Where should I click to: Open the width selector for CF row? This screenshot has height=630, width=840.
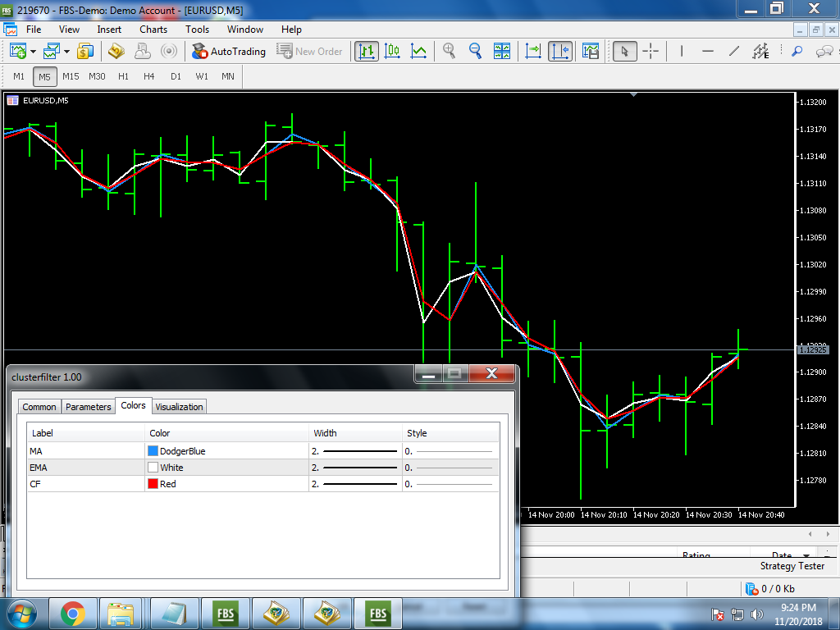(354, 484)
